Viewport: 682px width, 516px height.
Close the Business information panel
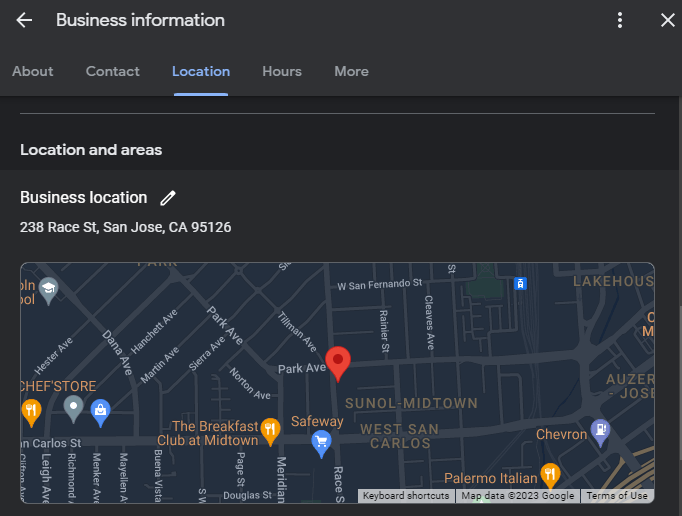point(668,20)
